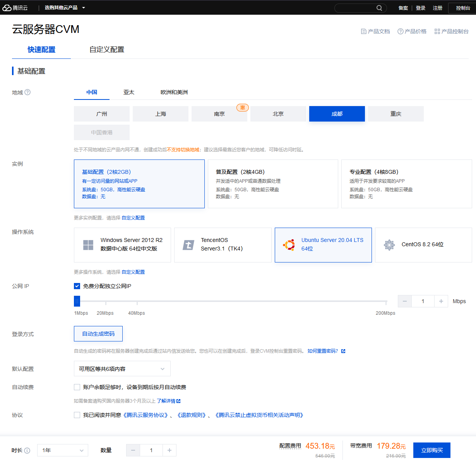Click 立即购买 button

coord(432,450)
